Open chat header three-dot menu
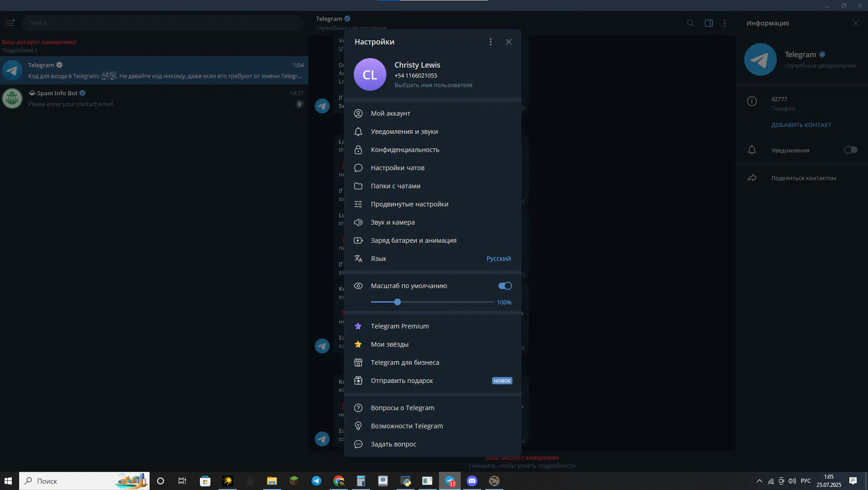Image resolution: width=868 pixels, height=490 pixels. pyautogui.click(x=725, y=23)
